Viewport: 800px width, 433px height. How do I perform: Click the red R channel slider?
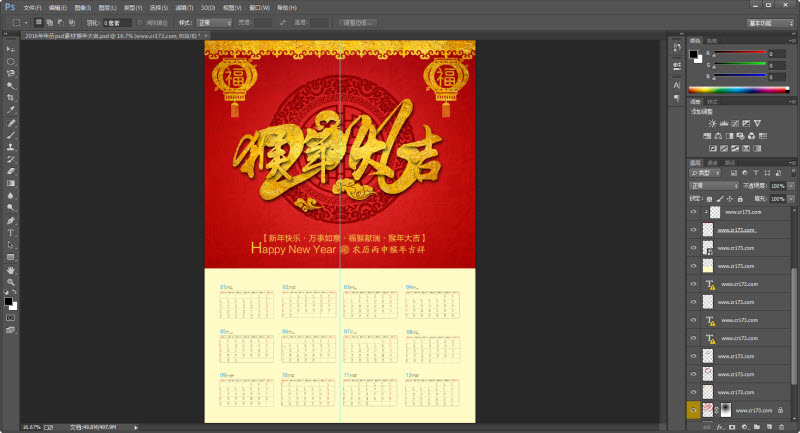pyautogui.click(x=739, y=53)
